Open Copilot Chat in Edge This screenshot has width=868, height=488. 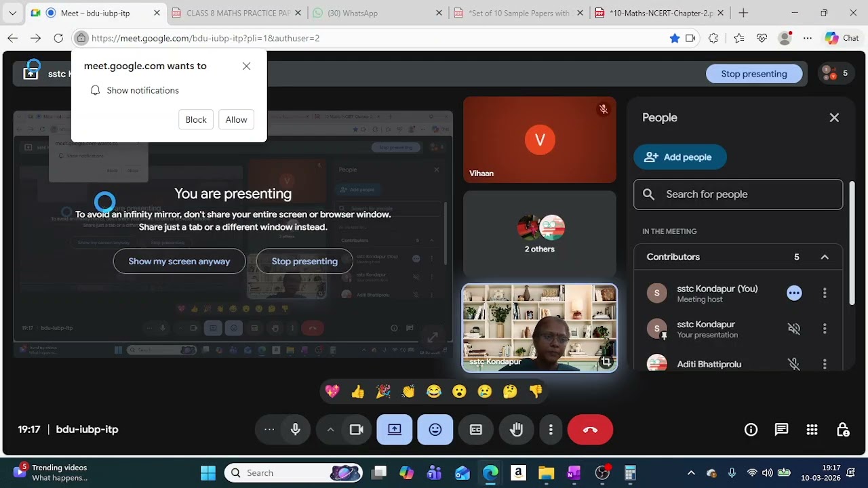pos(842,38)
